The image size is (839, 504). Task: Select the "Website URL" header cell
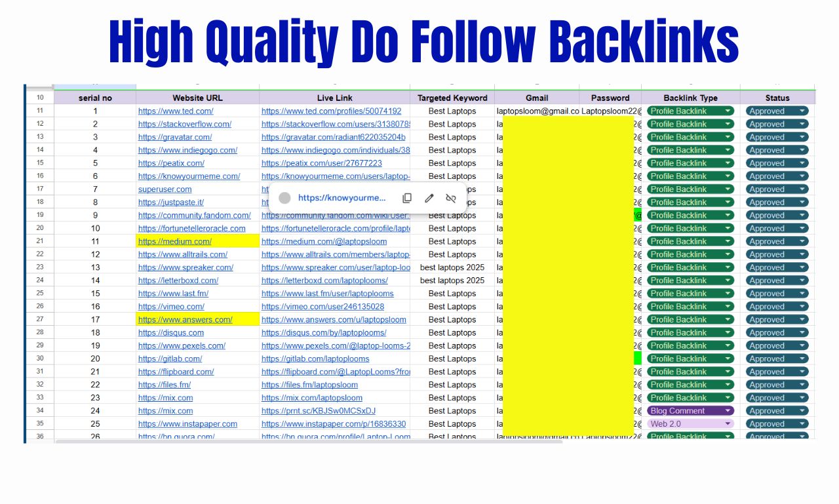coord(198,98)
